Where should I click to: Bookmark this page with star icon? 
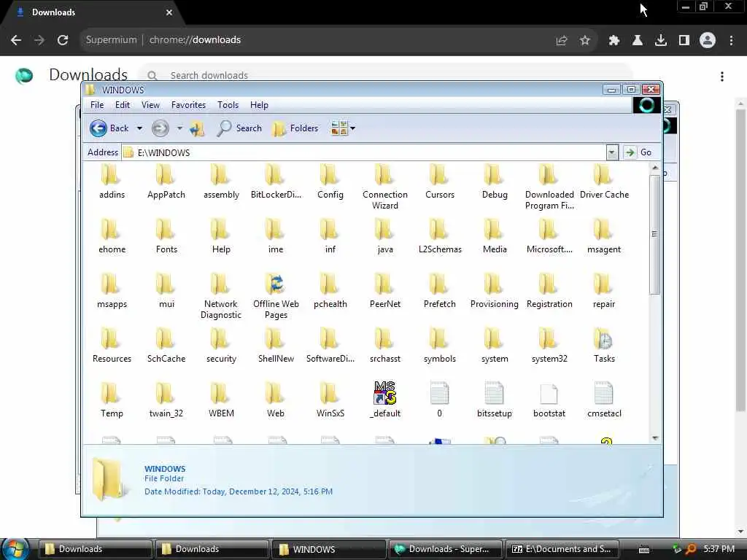point(585,40)
